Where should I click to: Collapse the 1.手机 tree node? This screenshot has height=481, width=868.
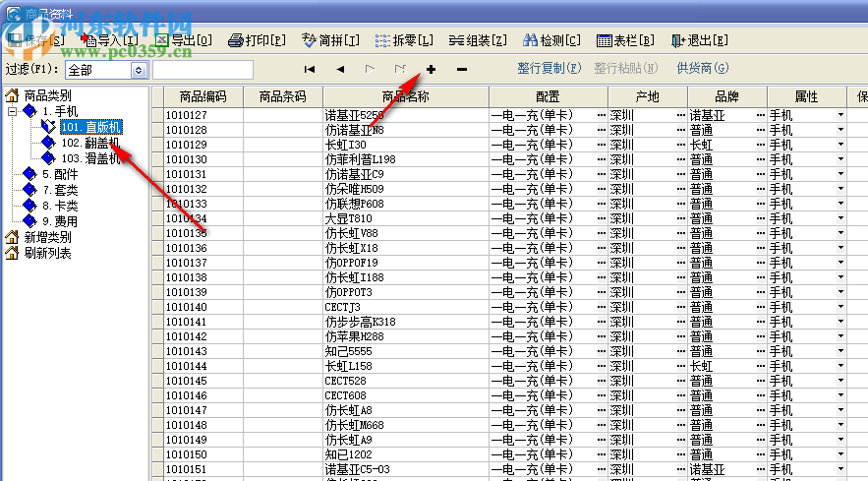[12, 112]
